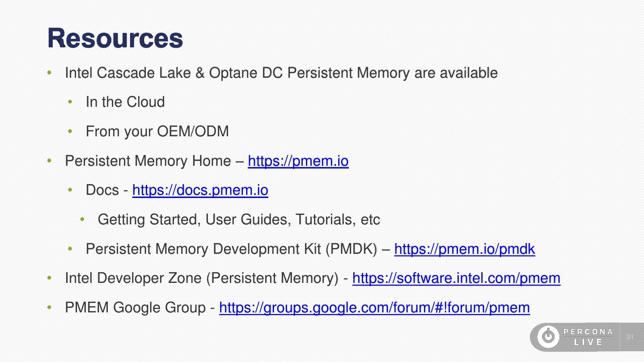
Task: Click the Resources slide title
Action: click(115, 38)
